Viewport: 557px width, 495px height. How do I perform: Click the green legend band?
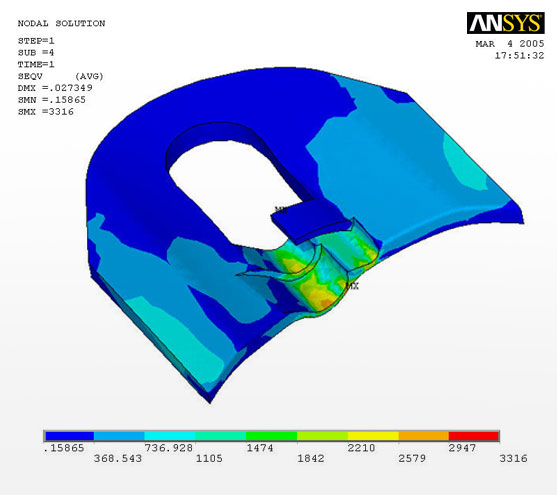coord(271,436)
